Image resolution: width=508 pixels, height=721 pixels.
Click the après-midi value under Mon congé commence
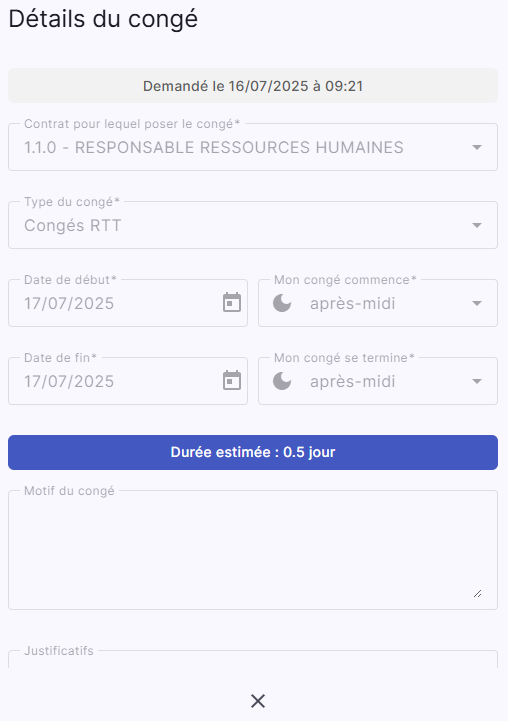353,303
